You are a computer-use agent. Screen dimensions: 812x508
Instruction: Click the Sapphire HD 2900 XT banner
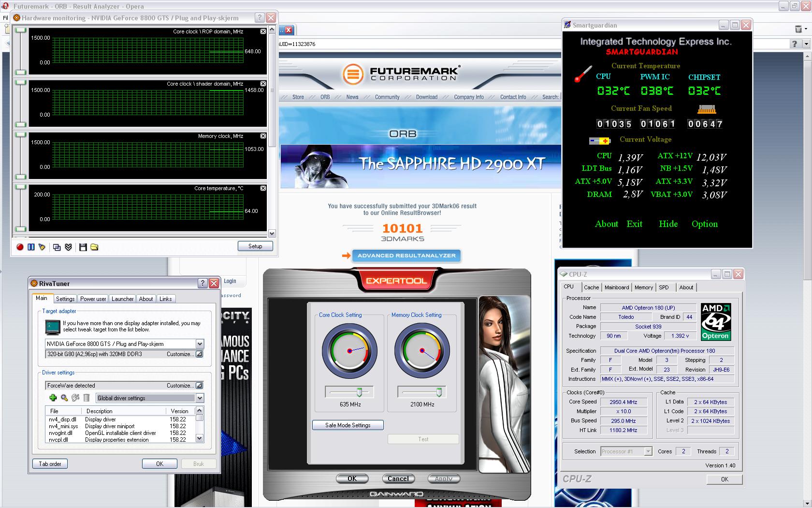420,166
